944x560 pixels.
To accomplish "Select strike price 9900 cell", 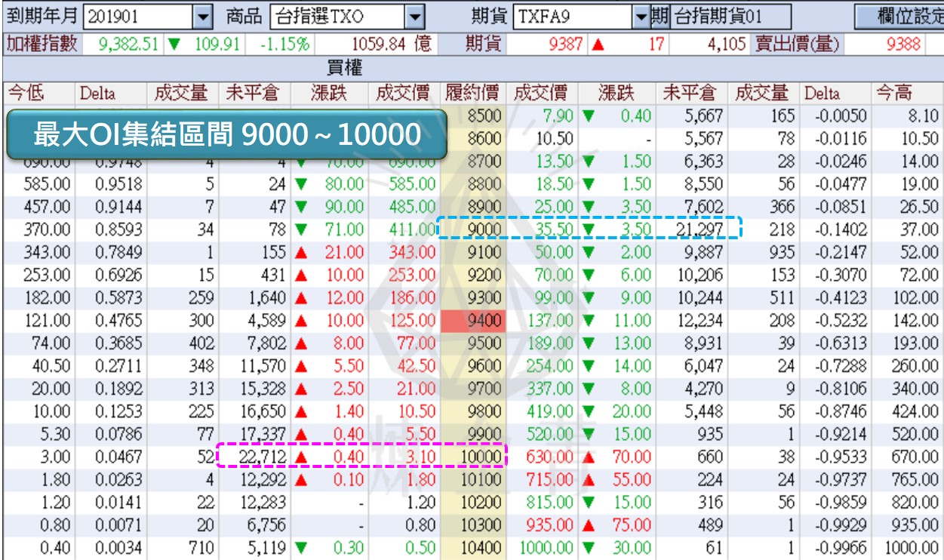I will (x=473, y=434).
